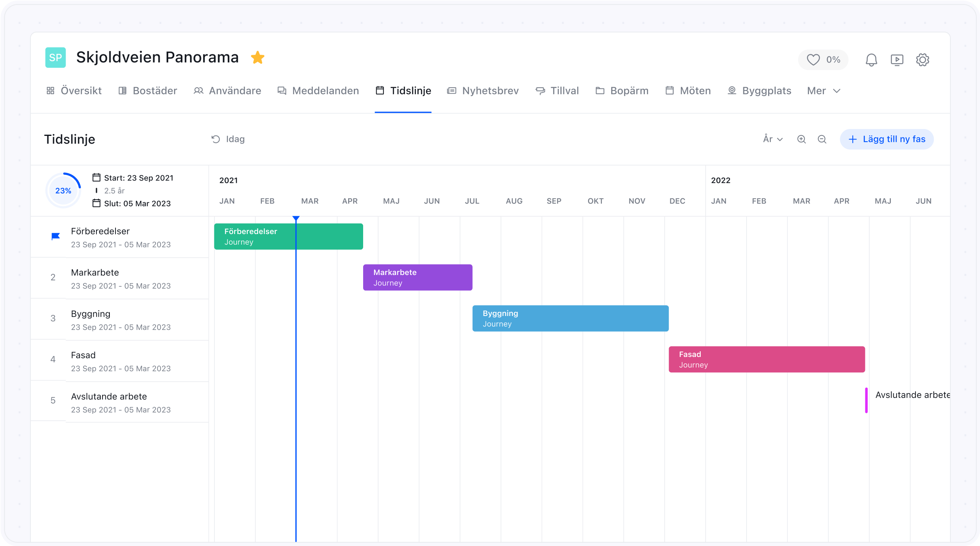This screenshot has width=980, height=546.
Task: Click the heart 0% indicator
Action: click(823, 60)
